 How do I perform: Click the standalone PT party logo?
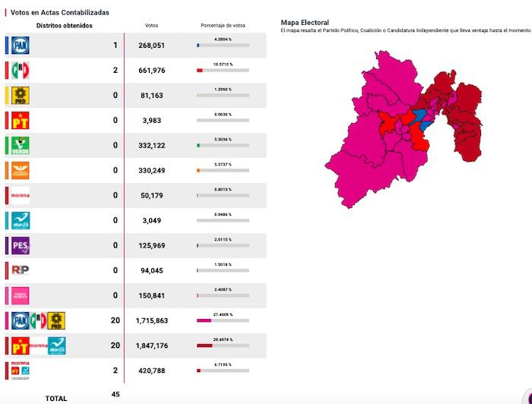click(x=21, y=121)
